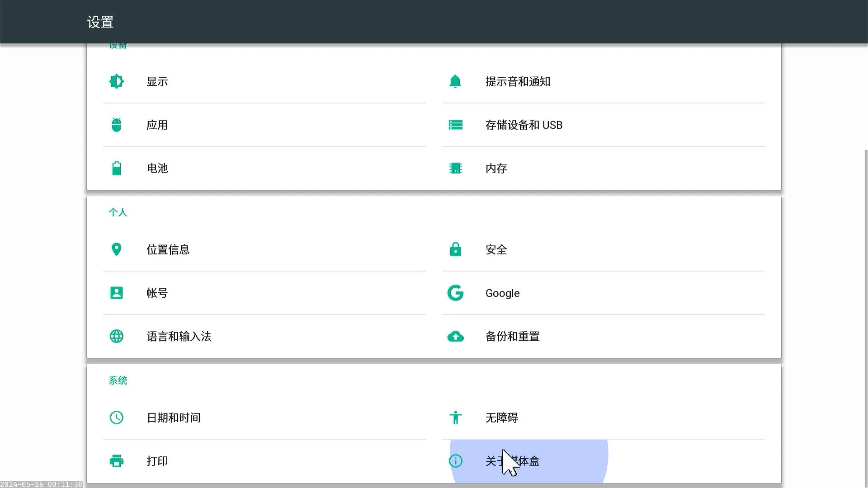Click the Apps android icon
The height and width of the screenshot is (488, 868).
click(116, 125)
